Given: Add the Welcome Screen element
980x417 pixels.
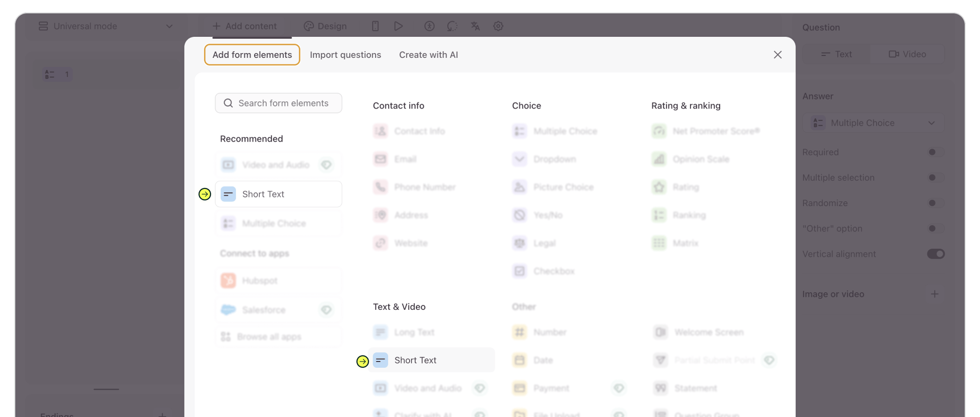Looking at the screenshot, I should click(x=699, y=332).
